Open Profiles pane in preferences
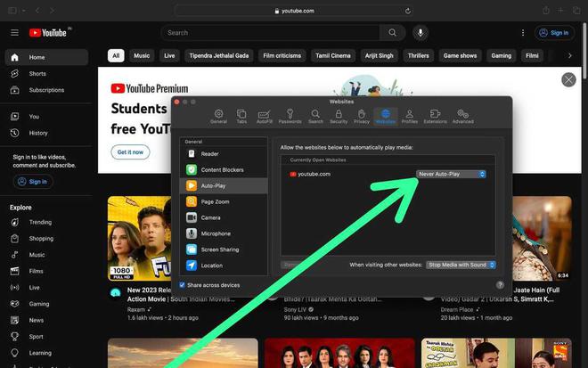 point(410,117)
